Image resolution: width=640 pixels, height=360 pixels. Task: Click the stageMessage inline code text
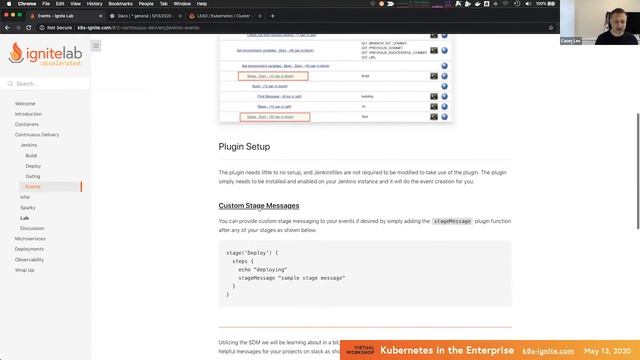(x=452, y=221)
